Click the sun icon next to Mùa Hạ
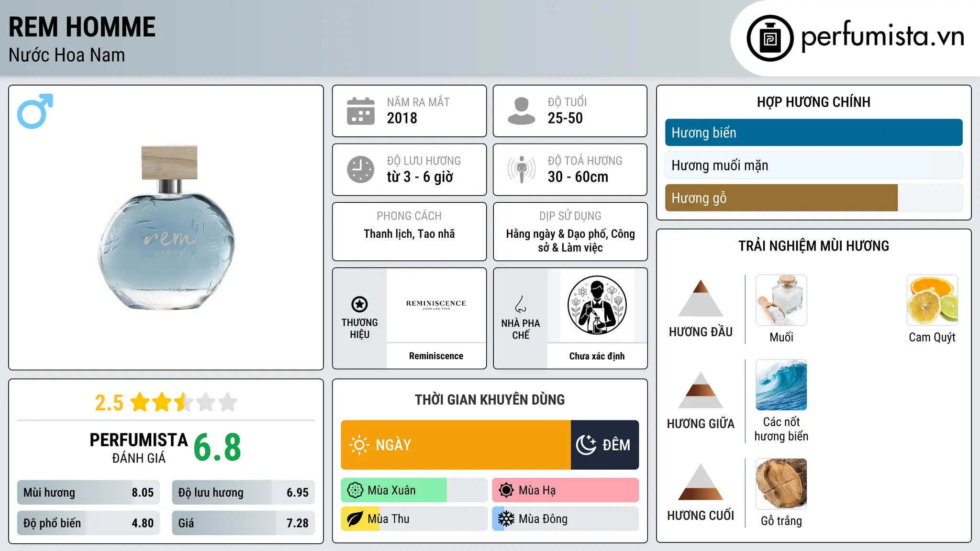This screenshot has height=551, width=980. 506,490
